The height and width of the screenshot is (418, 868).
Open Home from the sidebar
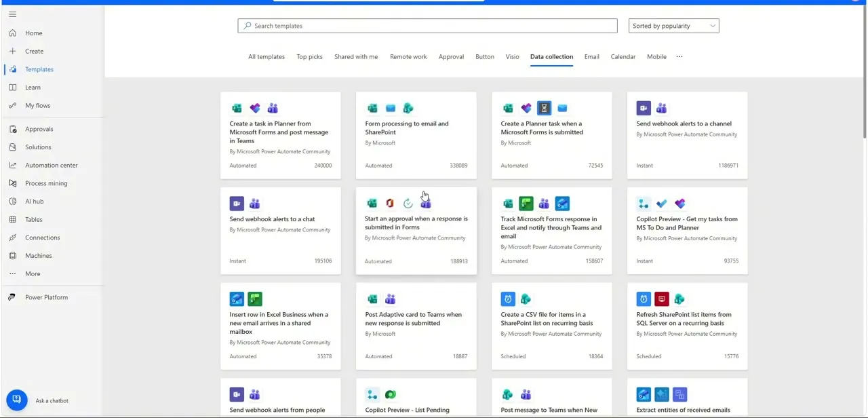(33, 33)
